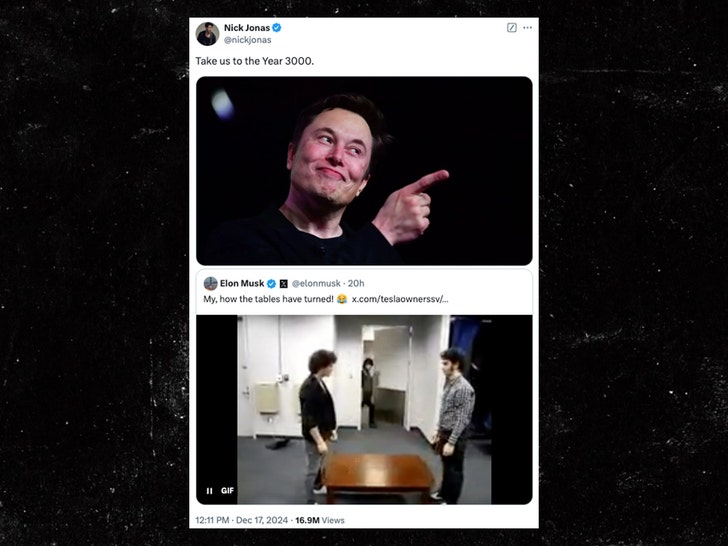Click Nick Jonas's profile avatar

tap(207, 34)
